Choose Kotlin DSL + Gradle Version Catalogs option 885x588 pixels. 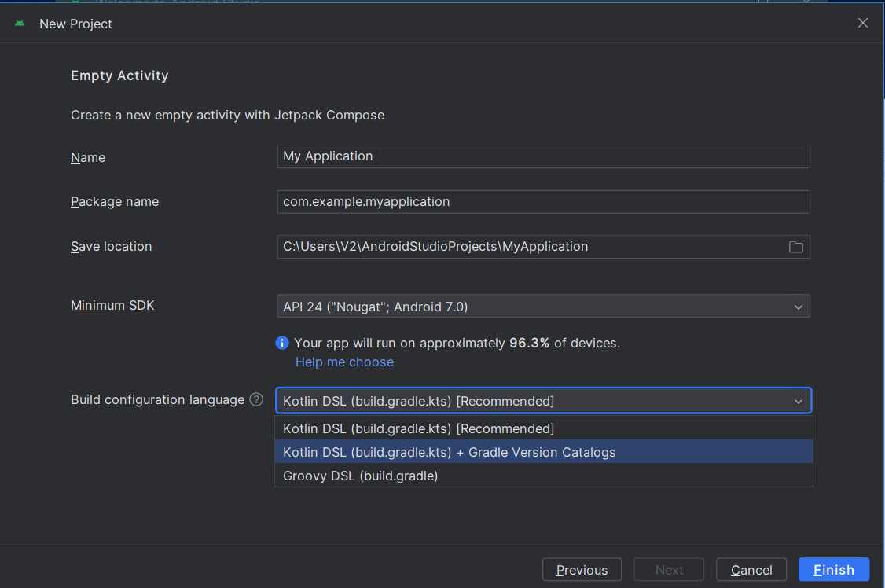click(449, 452)
